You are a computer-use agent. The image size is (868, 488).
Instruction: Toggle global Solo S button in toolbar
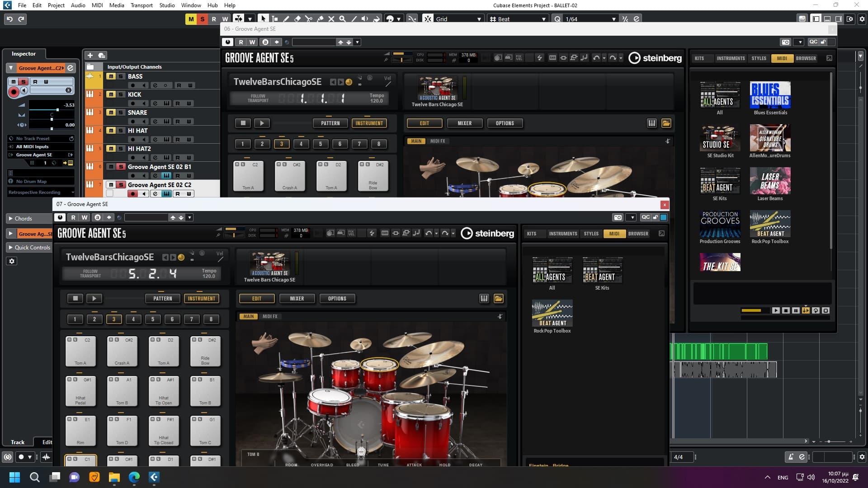pos(202,19)
